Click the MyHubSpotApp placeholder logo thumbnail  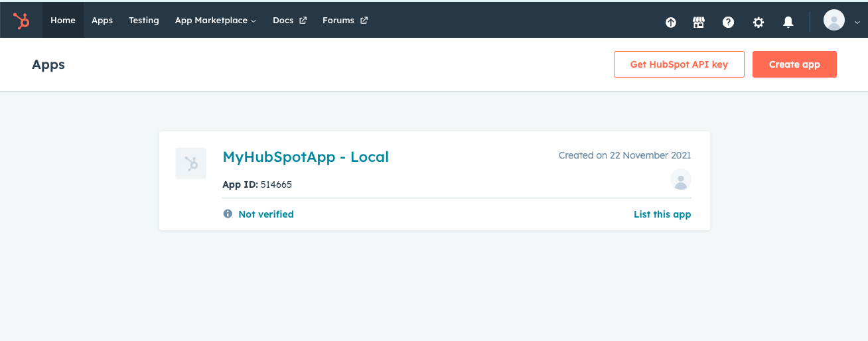(x=190, y=163)
